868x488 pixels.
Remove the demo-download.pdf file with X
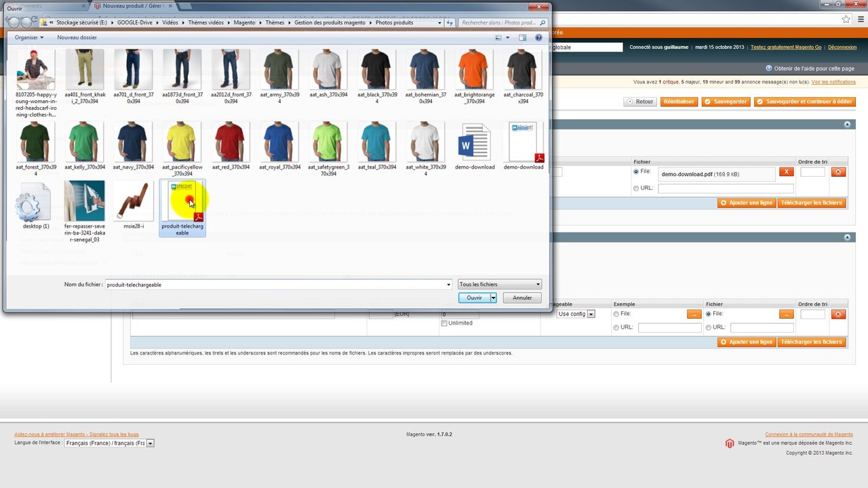(x=786, y=172)
